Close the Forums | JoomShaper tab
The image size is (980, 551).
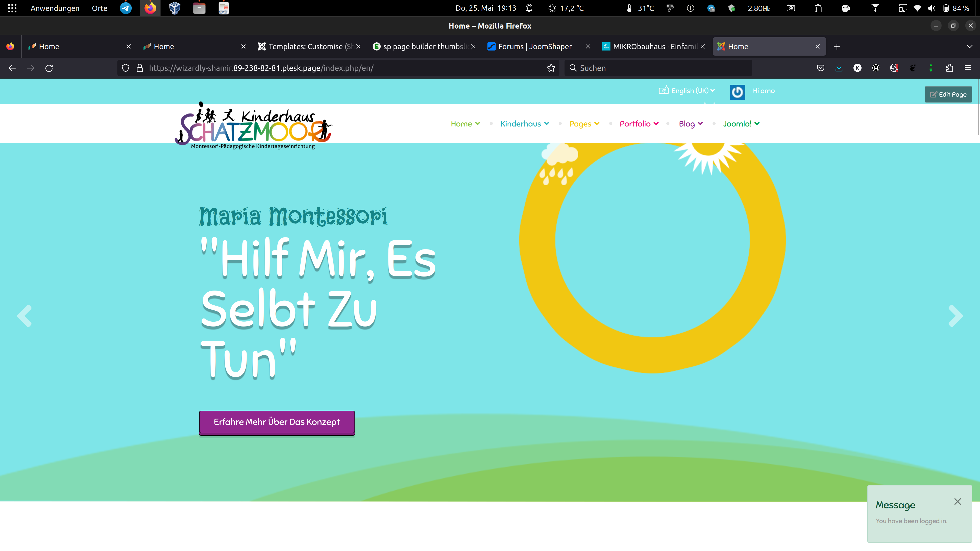[588, 46]
